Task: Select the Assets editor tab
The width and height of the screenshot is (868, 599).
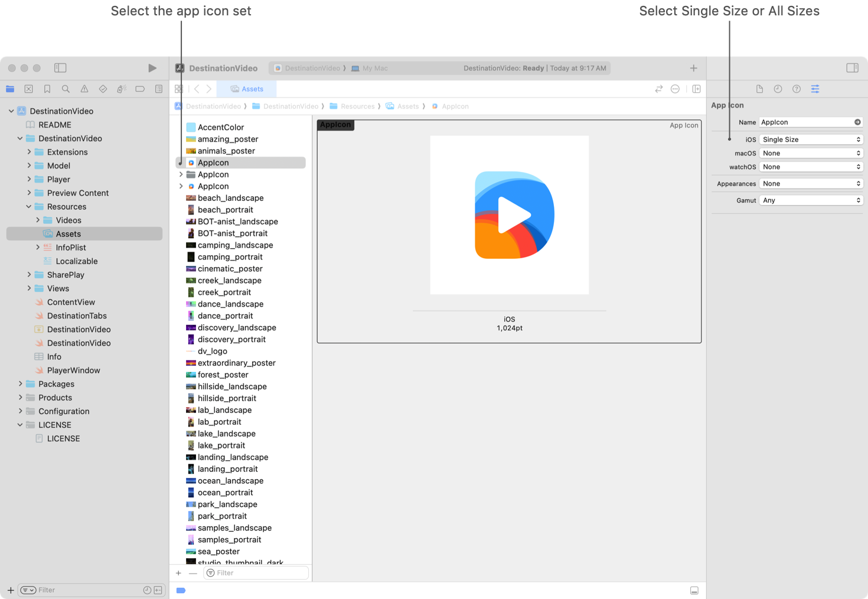Action: (247, 89)
